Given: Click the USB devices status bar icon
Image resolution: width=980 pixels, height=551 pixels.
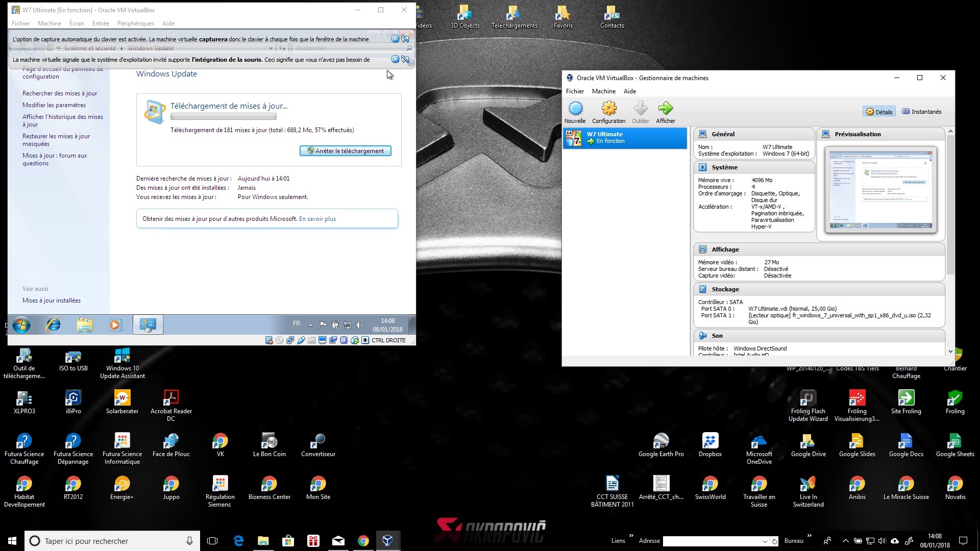Looking at the screenshot, I should pos(301,340).
